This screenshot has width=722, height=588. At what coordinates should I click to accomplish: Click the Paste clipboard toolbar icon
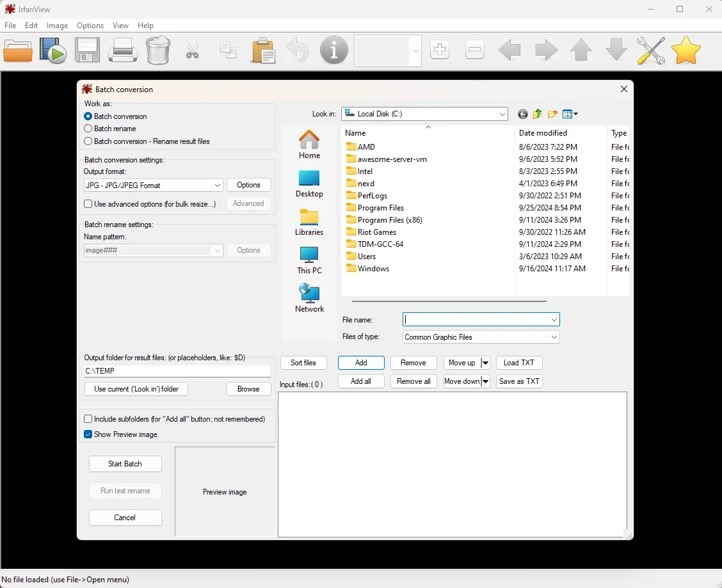pyautogui.click(x=263, y=50)
